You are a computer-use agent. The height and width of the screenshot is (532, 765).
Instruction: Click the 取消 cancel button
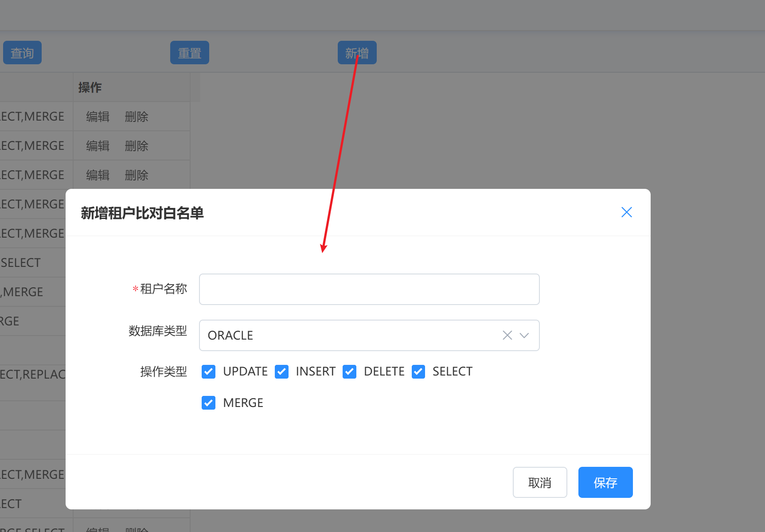pos(539,482)
